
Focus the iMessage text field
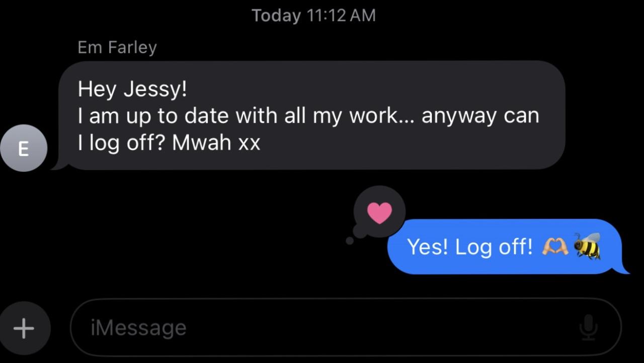(x=345, y=328)
